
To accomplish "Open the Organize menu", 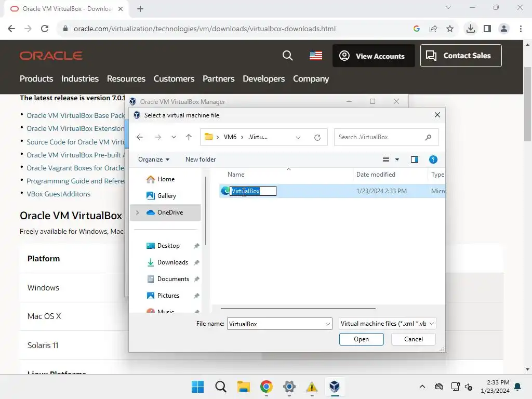I will [154, 159].
